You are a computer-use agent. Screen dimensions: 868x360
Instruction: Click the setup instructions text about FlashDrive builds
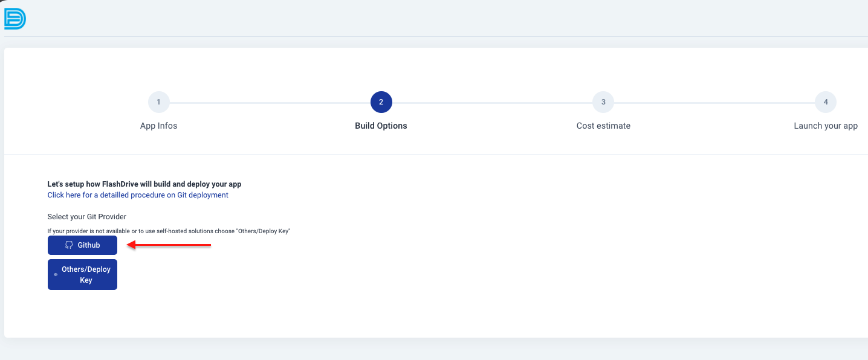point(144,184)
